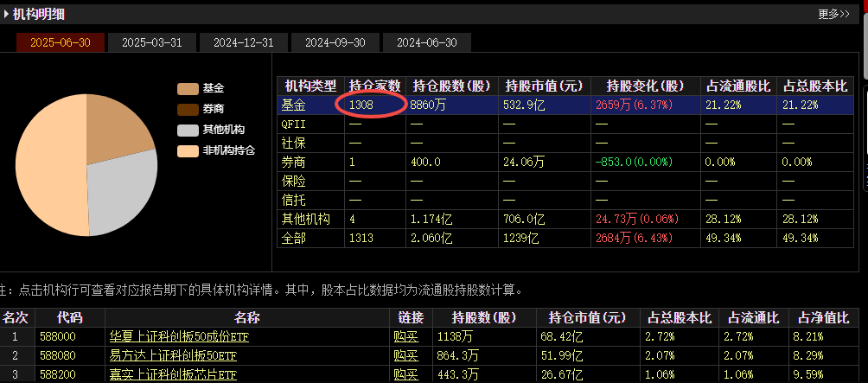Open the 其他机构 row details
This screenshot has width=868, height=383.
(x=310, y=219)
